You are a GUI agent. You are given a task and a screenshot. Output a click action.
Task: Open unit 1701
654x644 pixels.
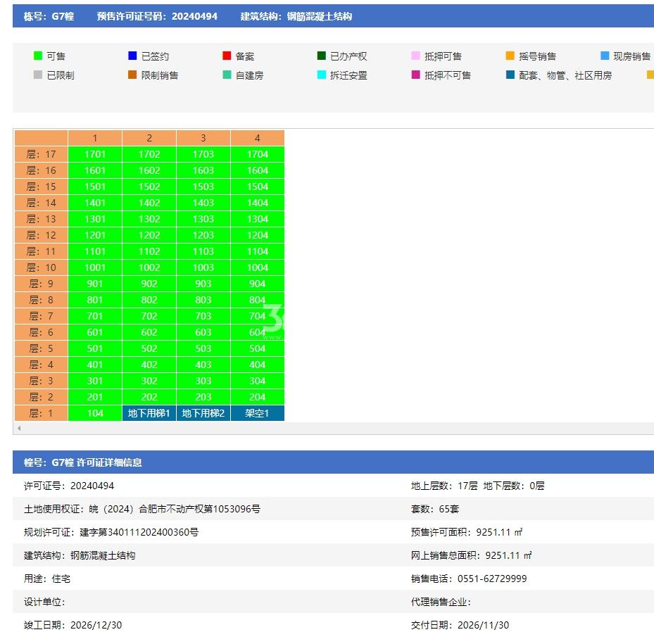(95, 154)
